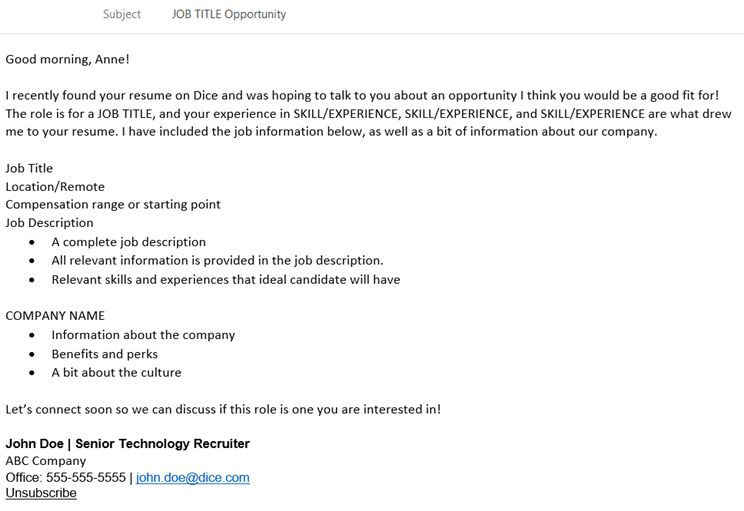Image resolution: width=744 pixels, height=511 pixels.
Task: Click the greeting line Good morning, Anne!
Action: pos(67,59)
